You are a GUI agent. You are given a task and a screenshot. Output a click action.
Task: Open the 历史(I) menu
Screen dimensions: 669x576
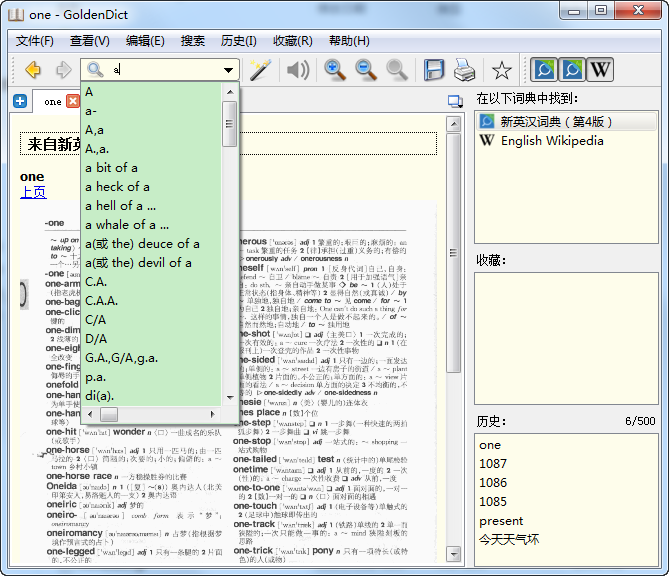click(x=239, y=41)
